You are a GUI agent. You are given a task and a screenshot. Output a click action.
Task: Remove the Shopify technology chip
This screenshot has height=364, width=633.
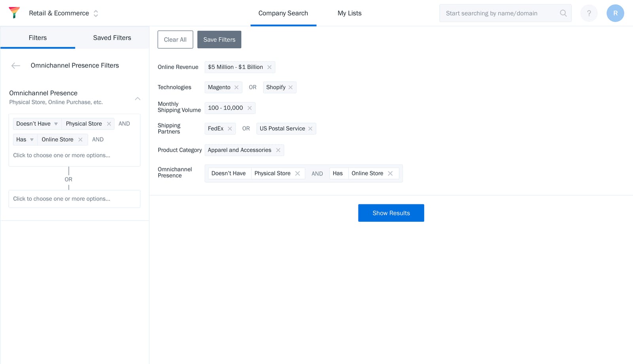[291, 87]
